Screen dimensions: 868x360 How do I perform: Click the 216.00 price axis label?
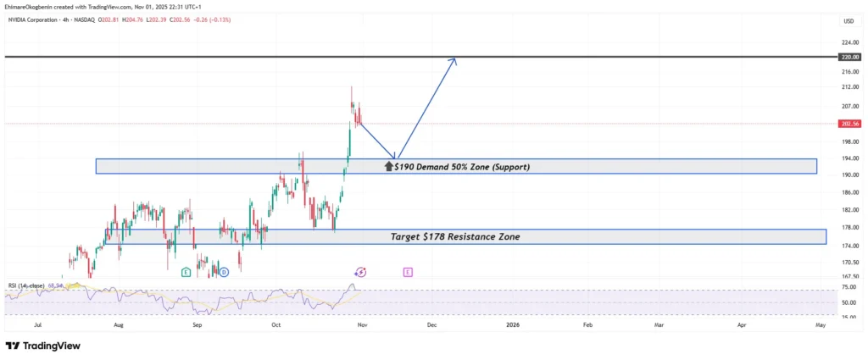pyautogui.click(x=849, y=72)
